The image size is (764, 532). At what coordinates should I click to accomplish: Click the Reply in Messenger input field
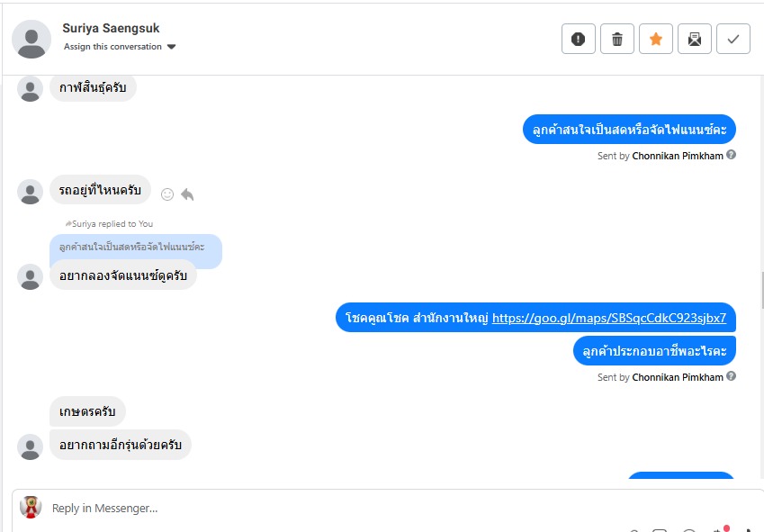click(x=341, y=508)
